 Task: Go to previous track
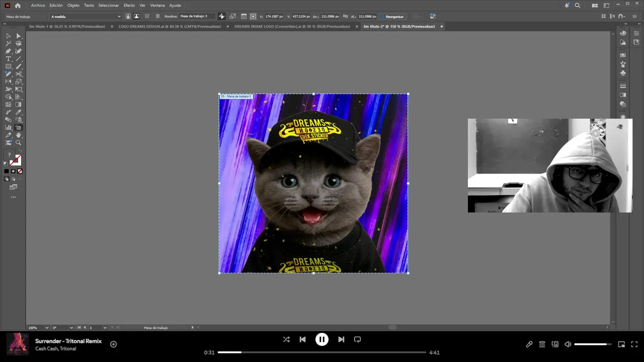tap(302, 339)
